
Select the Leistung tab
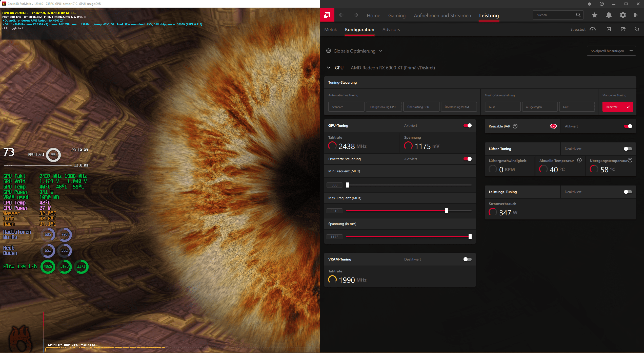(489, 15)
